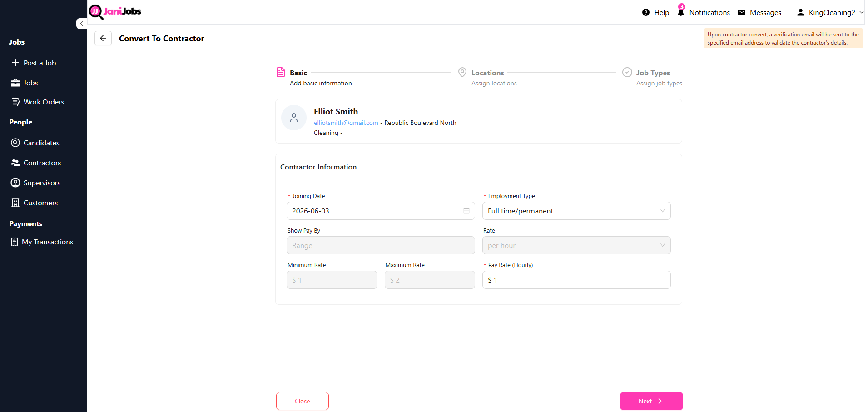Open the Employment Type dropdown
The height and width of the screenshot is (412, 868).
tap(576, 211)
